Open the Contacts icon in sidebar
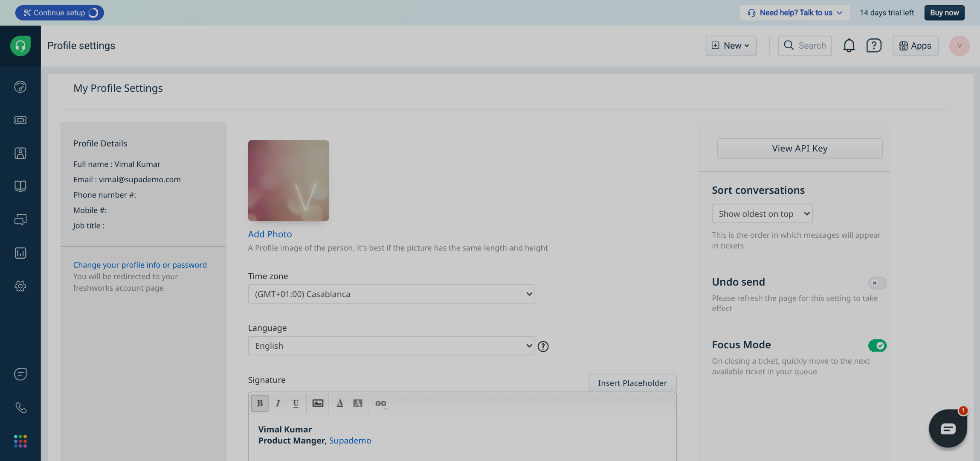This screenshot has height=461, width=980. 20,153
